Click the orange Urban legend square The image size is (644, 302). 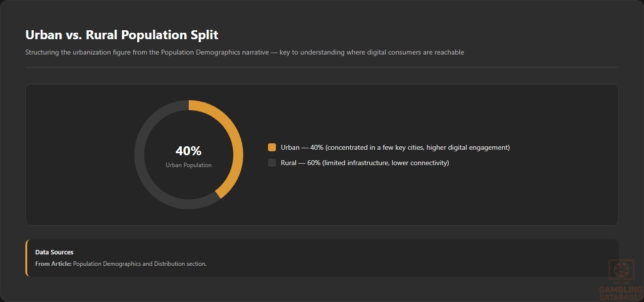click(272, 147)
